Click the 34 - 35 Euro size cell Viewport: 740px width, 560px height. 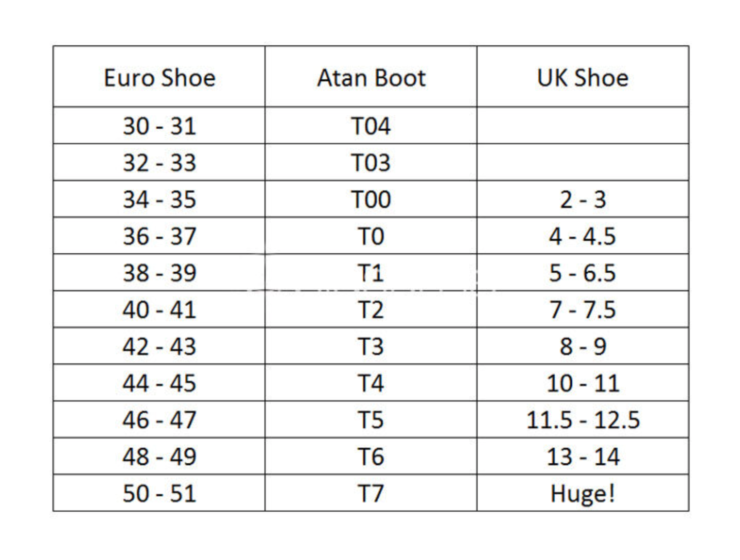click(x=159, y=199)
